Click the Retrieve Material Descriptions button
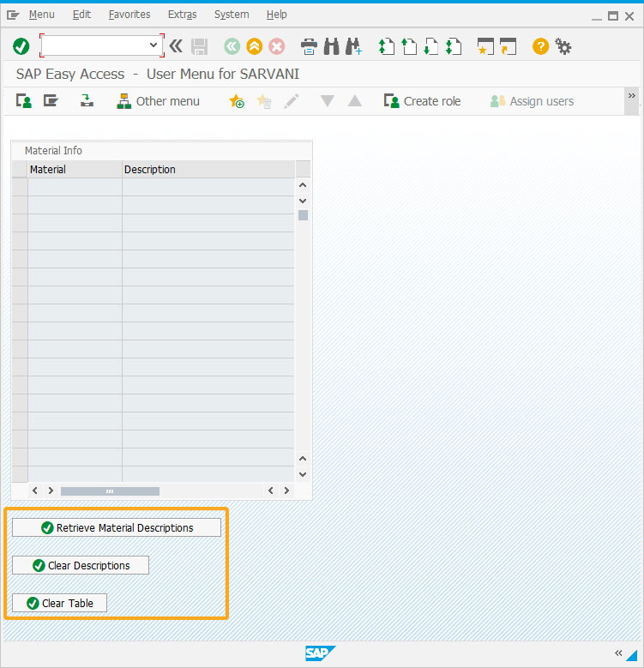644x668 pixels. [x=117, y=527]
